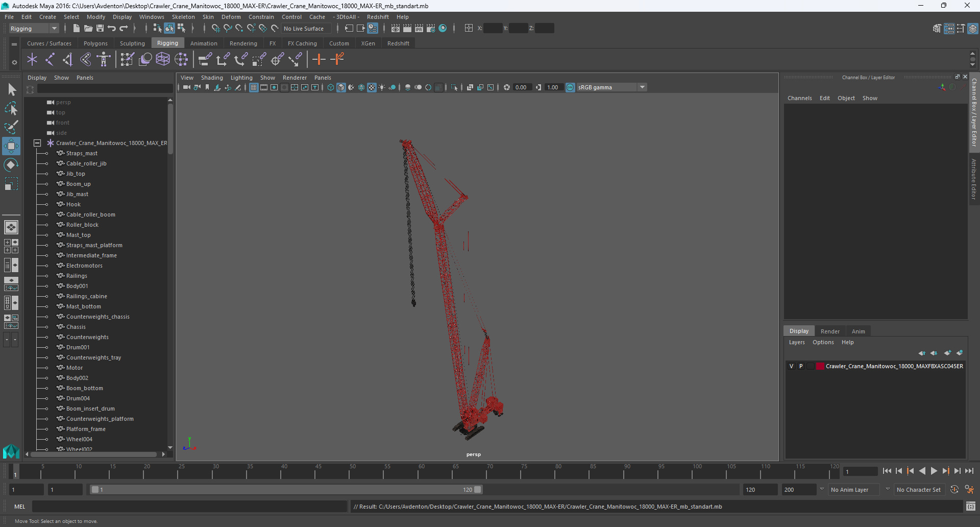The width and height of the screenshot is (980, 527).
Task: Click the outliner scroll down arrow
Action: point(170,447)
